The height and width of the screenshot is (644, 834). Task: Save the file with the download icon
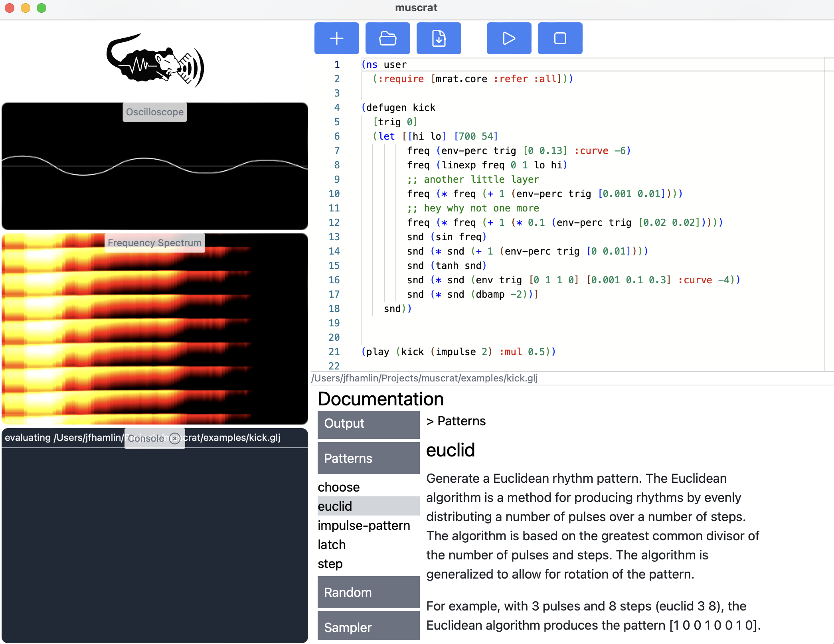439,38
